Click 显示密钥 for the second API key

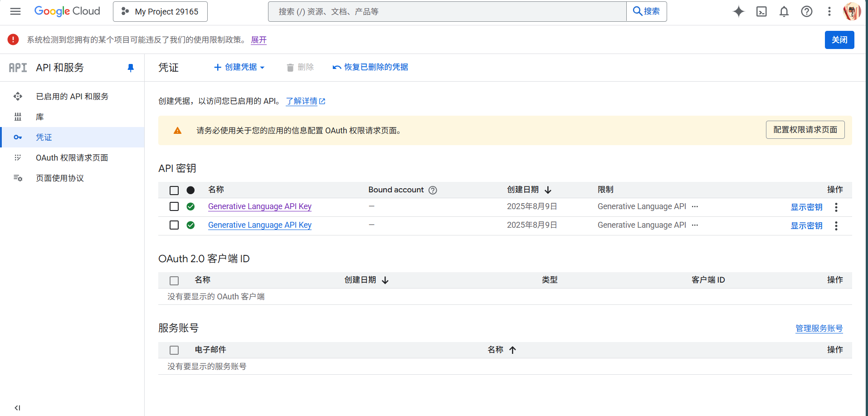coord(806,225)
